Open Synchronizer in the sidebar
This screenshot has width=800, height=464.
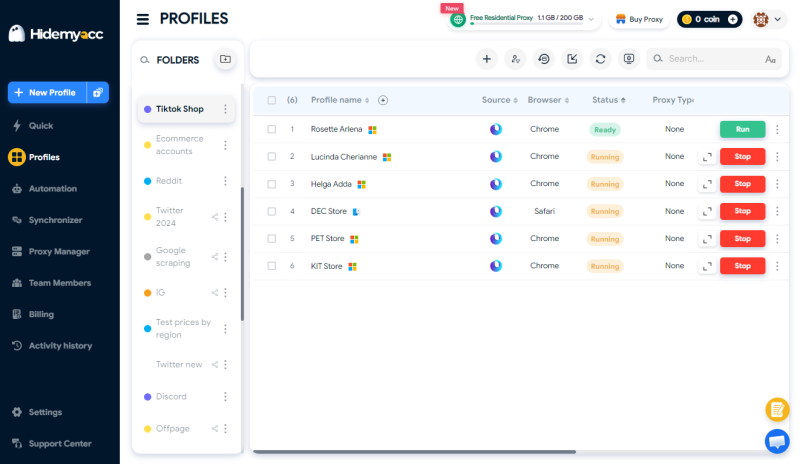coord(55,220)
